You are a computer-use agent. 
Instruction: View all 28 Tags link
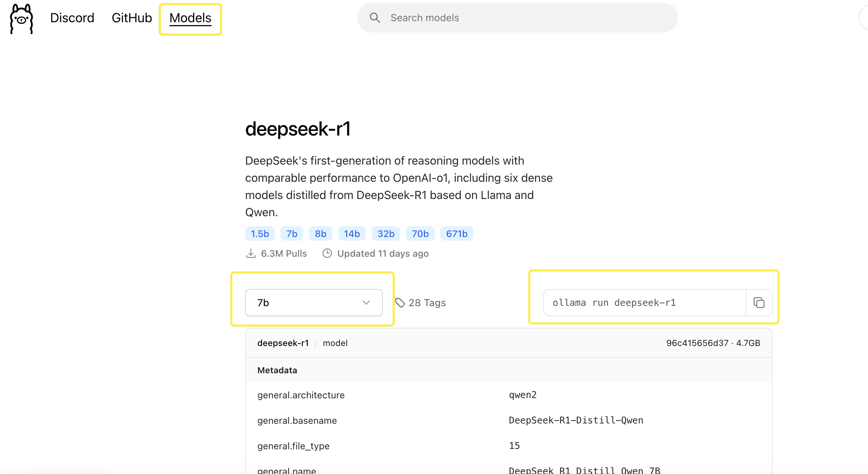427,303
